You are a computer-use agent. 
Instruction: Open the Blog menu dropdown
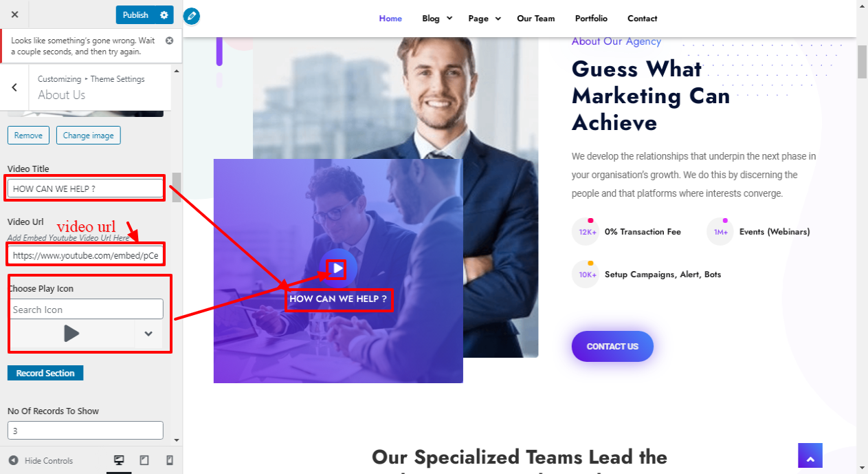(x=437, y=19)
